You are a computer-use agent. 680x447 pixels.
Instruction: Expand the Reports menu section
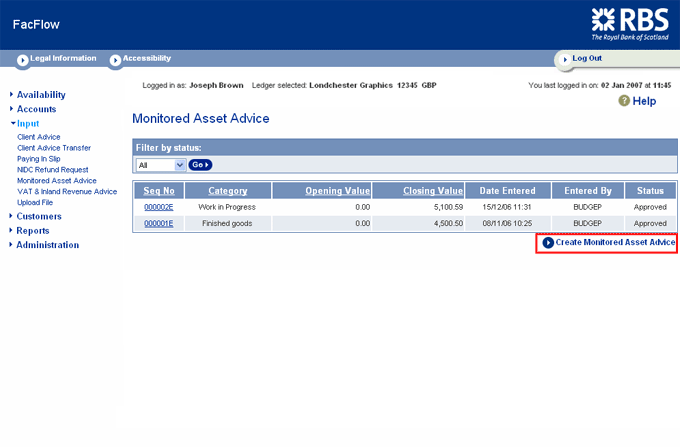click(33, 230)
